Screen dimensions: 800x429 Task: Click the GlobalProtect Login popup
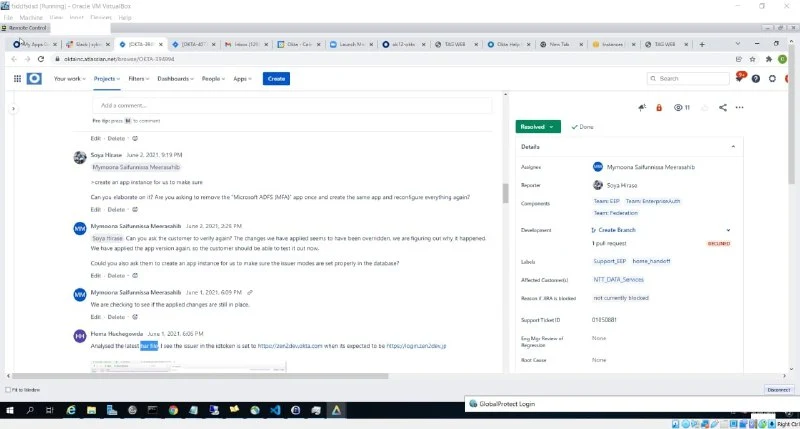(632, 404)
